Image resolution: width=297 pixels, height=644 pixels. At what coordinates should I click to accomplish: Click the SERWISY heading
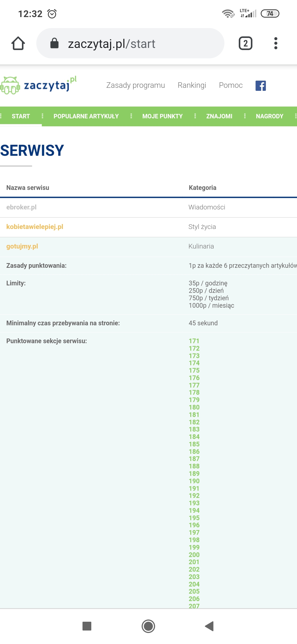(x=32, y=151)
